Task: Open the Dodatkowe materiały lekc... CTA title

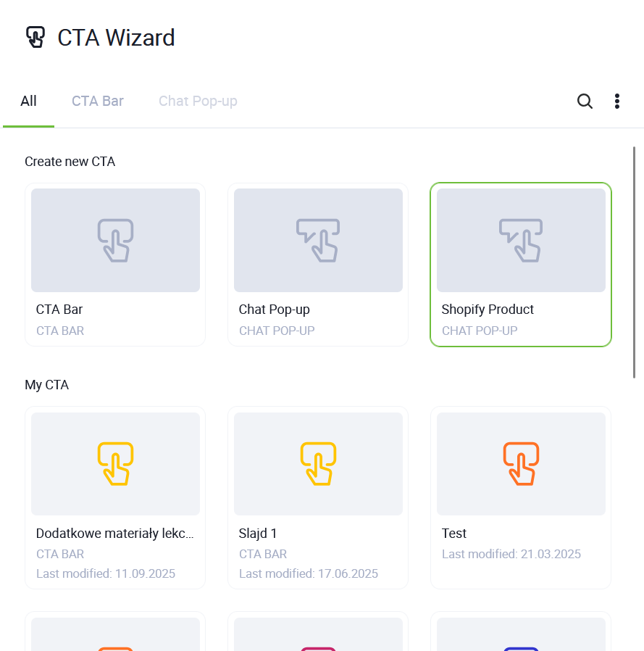Action: pos(115,534)
